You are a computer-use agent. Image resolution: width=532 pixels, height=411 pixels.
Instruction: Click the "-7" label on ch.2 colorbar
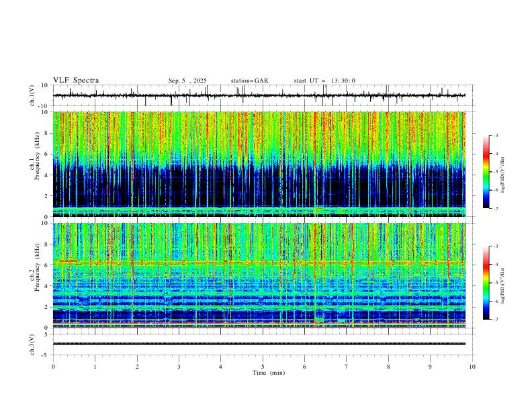tap(495, 319)
